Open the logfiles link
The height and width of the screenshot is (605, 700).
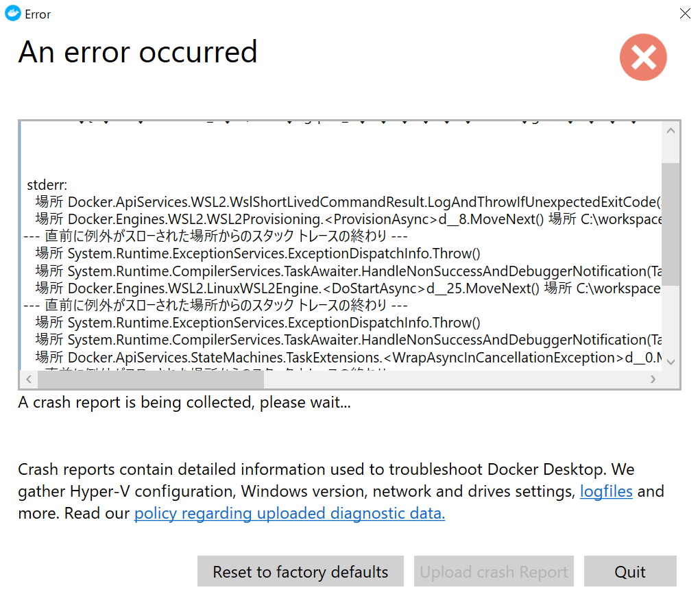point(606,491)
